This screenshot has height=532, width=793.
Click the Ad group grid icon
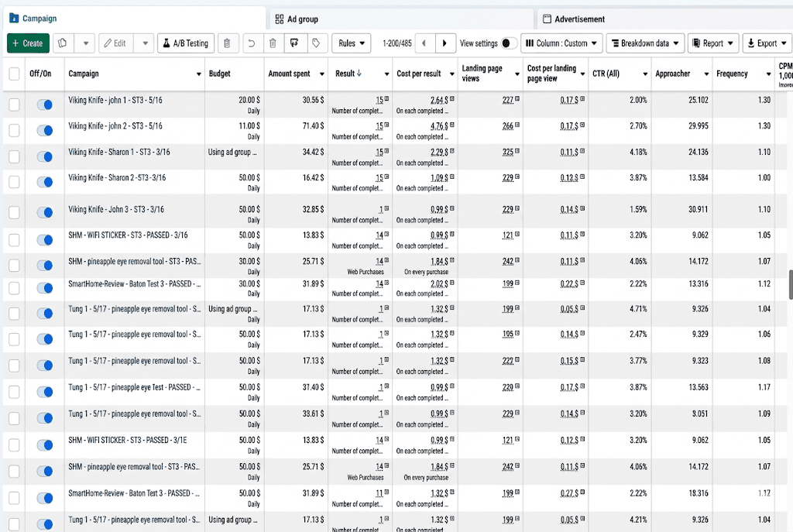click(279, 19)
